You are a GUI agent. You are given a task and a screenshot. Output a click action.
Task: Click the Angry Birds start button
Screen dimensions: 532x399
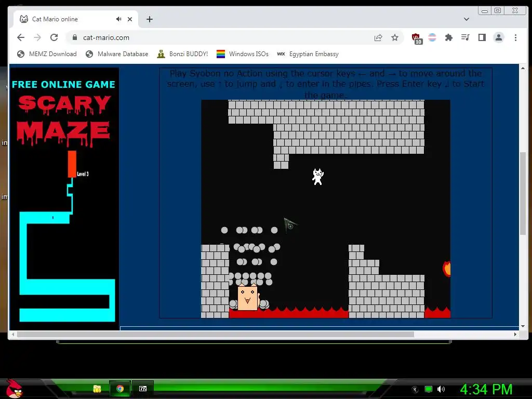coord(14,389)
